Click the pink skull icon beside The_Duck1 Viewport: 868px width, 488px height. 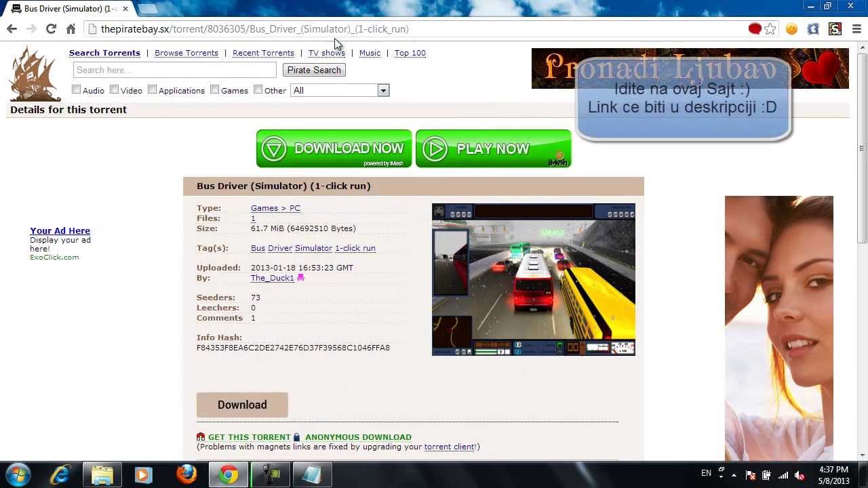(x=301, y=278)
